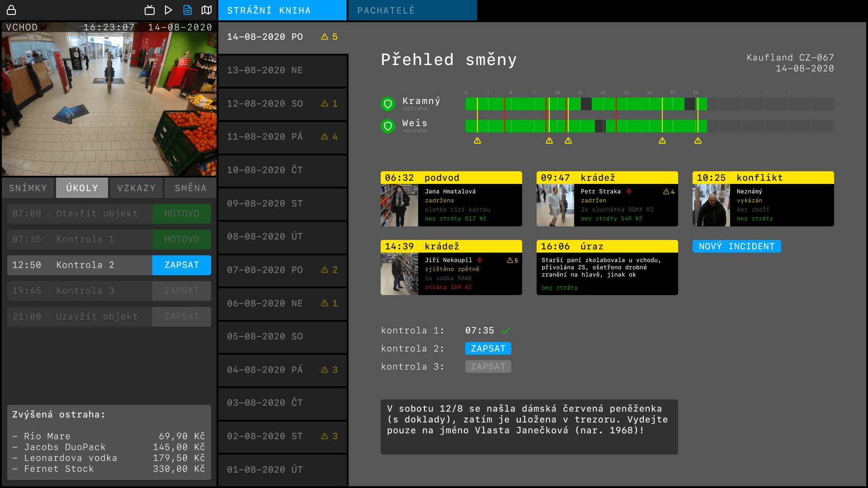The height and width of the screenshot is (488, 868).
Task: Select the document guard book icon
Action: pyautogui.click(x=187, y=10)
